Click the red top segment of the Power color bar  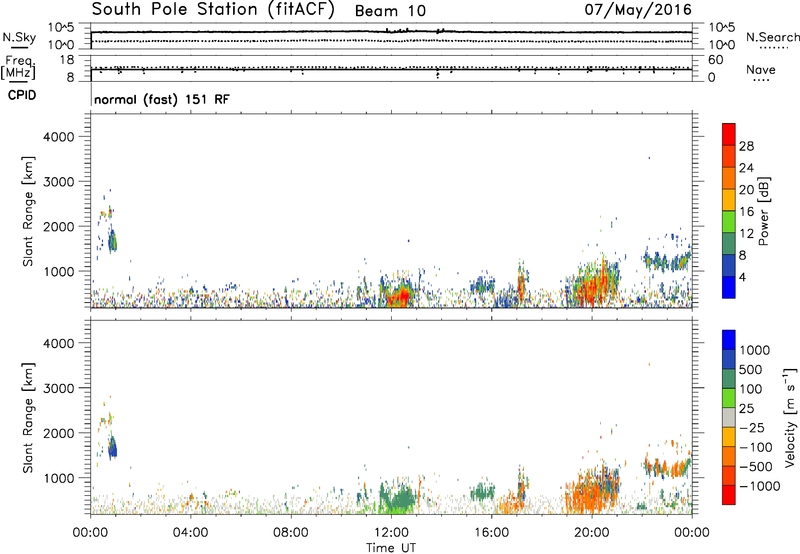[x=729, y=134]
